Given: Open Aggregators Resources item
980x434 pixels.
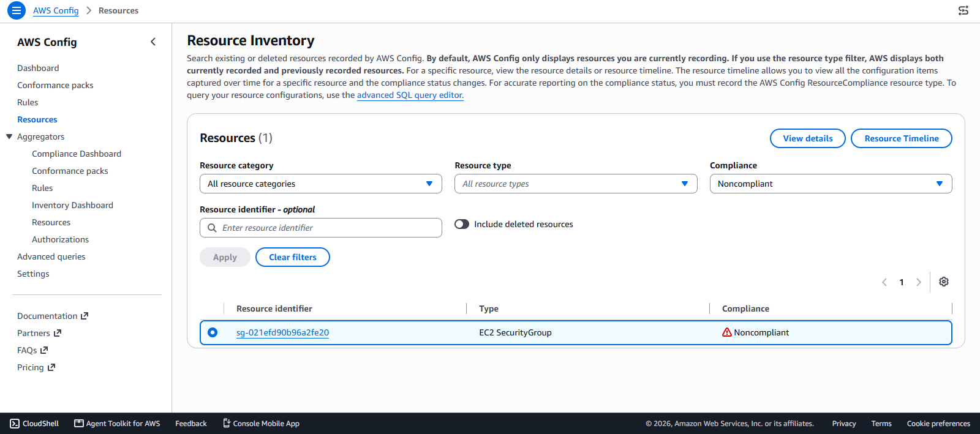Looking at the screenshot, I should (51, 222).
